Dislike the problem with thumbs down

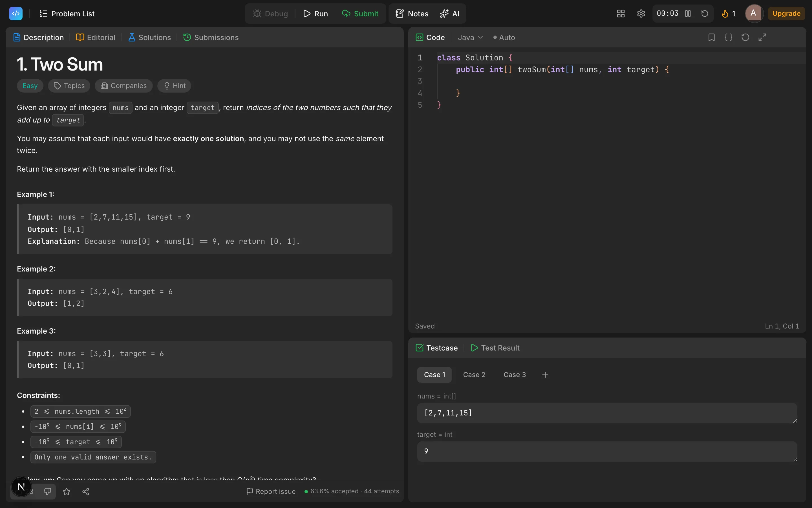[x=47, y=492]
